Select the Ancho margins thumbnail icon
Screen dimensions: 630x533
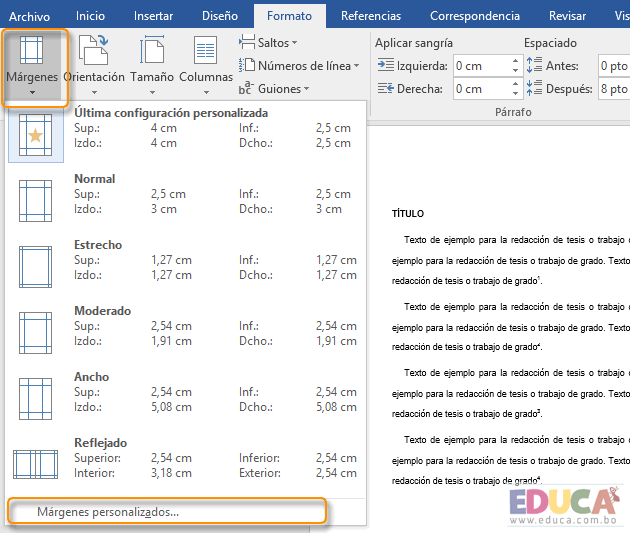(x=35, y=398)
